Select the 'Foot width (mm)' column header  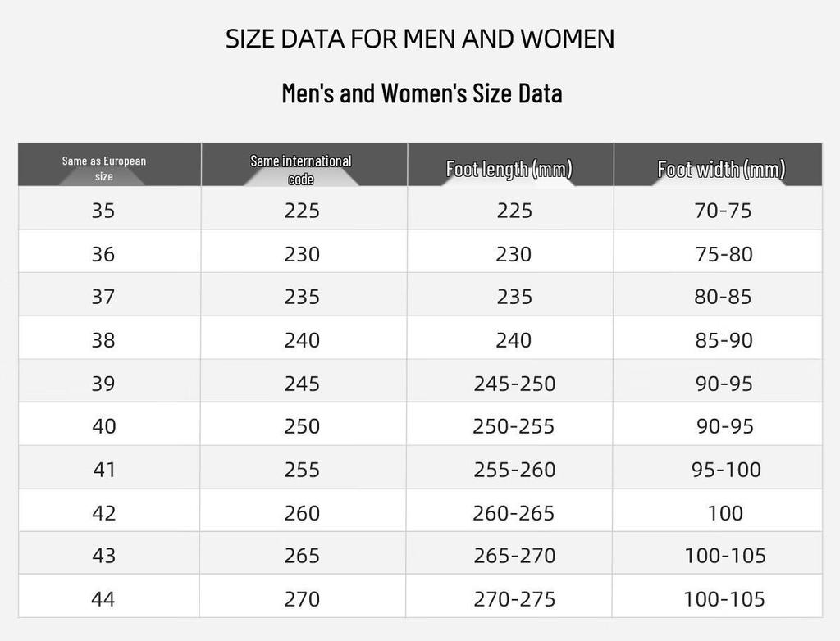(x=718, y=165)
